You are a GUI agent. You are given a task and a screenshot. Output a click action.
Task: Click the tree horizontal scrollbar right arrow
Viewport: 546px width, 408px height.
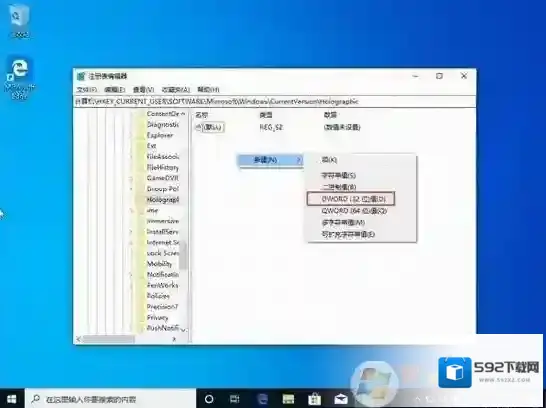(174, 339)
